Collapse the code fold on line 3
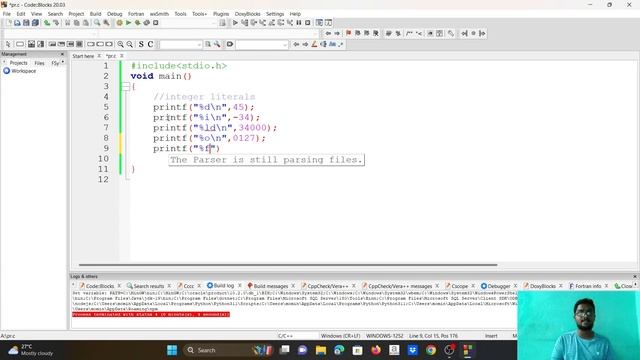 pyautogui.click(x=126, y=86)
